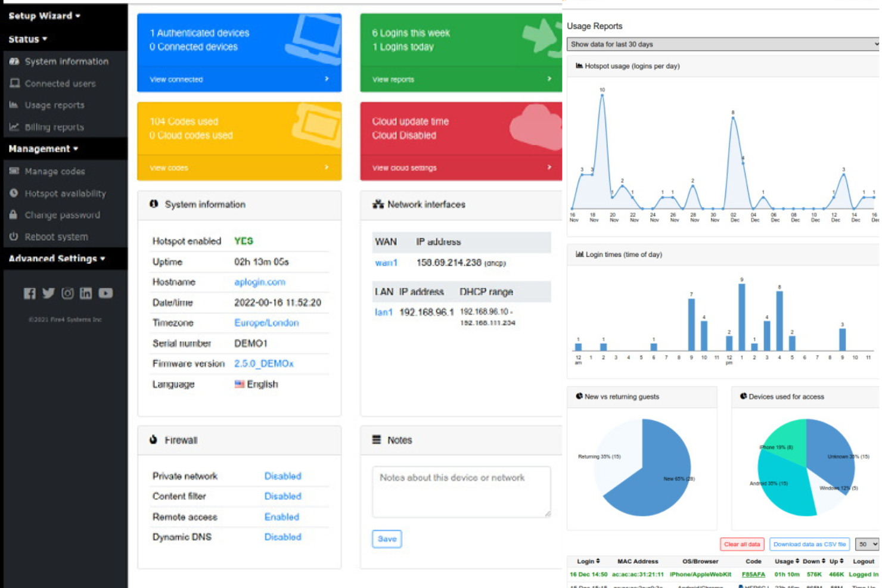This screenshot has width=882, height=588.
Task: Enable the Content filter
Action: coord(283,496)
